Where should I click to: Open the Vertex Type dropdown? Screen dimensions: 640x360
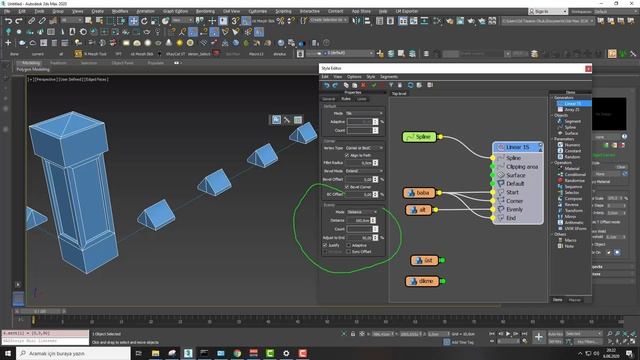point(364,148)
